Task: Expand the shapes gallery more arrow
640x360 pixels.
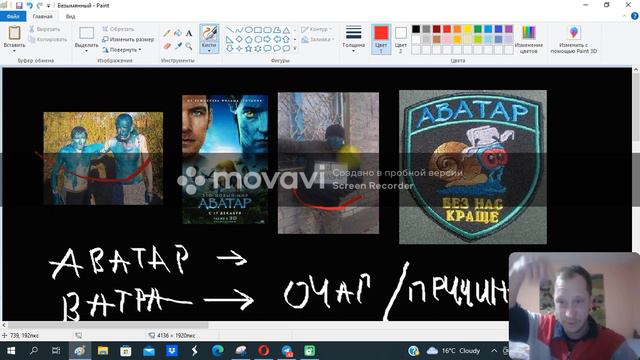Action: 295,48
